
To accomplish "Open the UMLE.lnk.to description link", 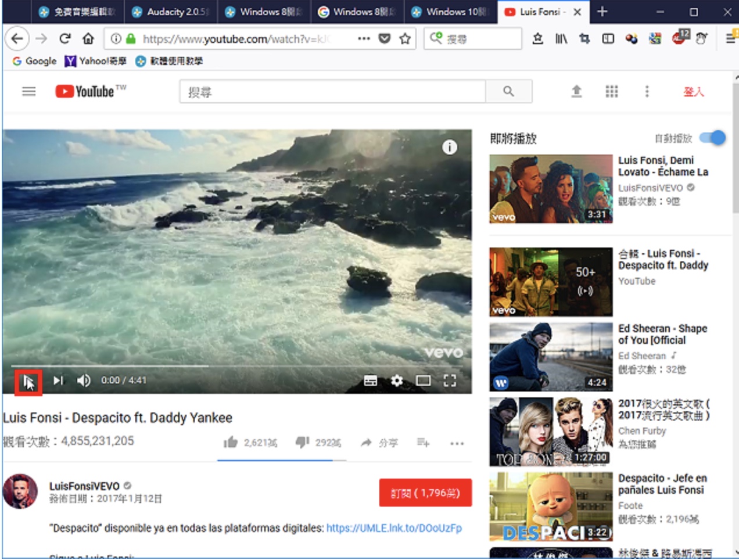I will pyautogui.click(x=394, y=528).
